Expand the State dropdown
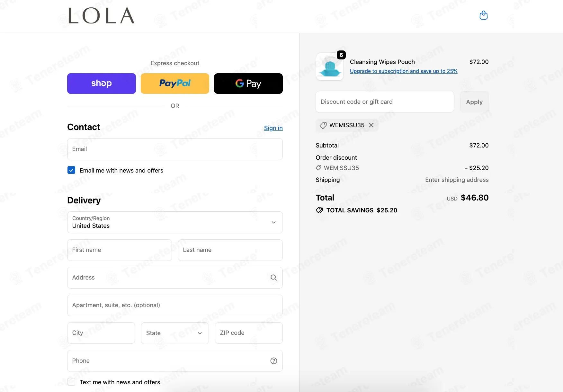This screenshot has height=392, width=563. click(x=175, y=333)
